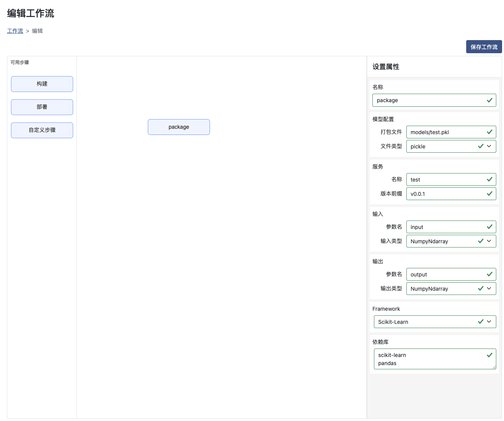Click the 输入 参数名 field
504x421 pixels.
coord(444,227)
